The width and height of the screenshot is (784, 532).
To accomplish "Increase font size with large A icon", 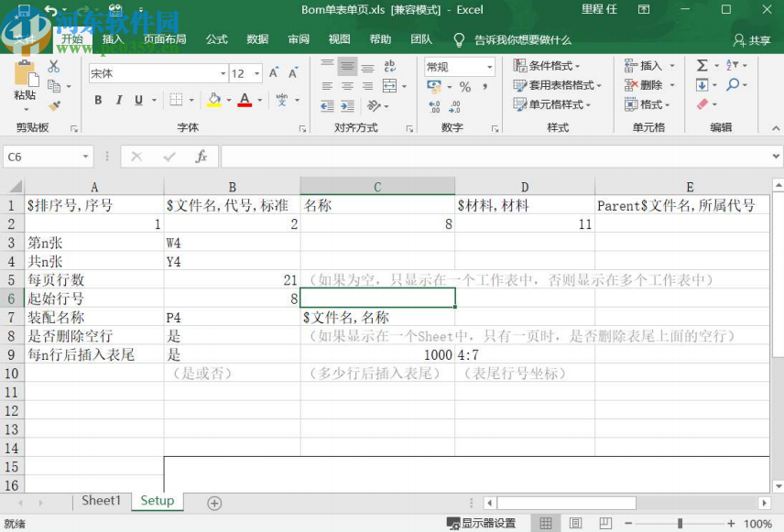I will coord(274,73).
